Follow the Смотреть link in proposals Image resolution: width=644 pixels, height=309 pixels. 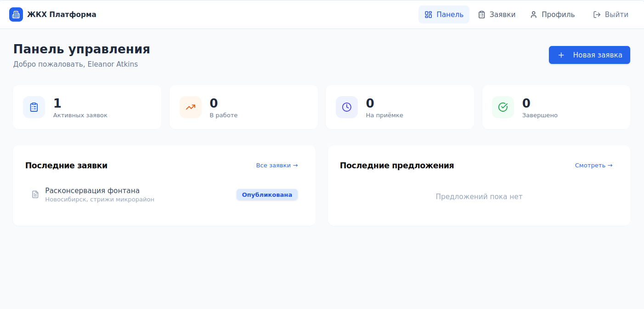593,166
